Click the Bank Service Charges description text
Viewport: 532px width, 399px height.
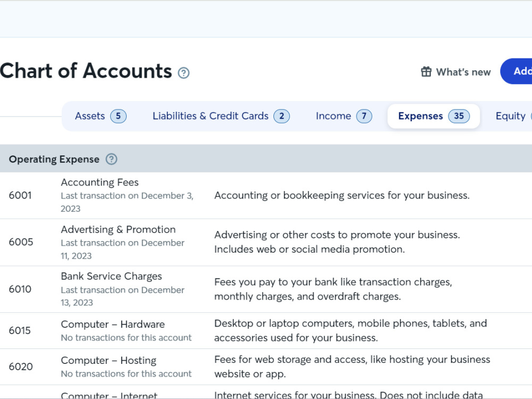[333, 289]
